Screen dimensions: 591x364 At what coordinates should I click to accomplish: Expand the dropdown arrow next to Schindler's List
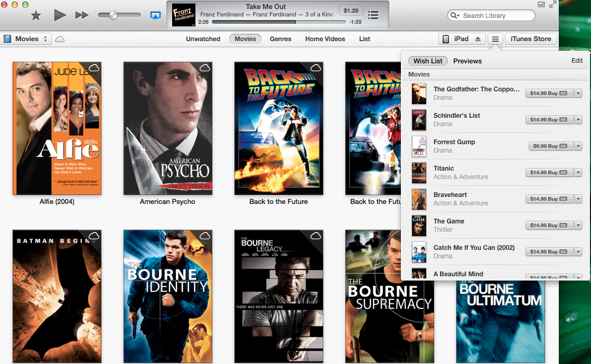tap(578, 120)
